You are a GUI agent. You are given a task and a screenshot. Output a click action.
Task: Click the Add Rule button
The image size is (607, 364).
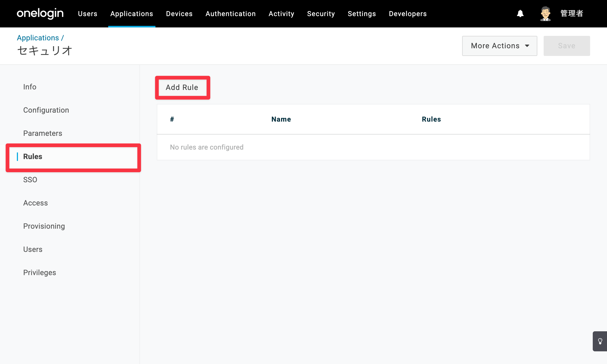pyautogui.click(x=182, y=88)
